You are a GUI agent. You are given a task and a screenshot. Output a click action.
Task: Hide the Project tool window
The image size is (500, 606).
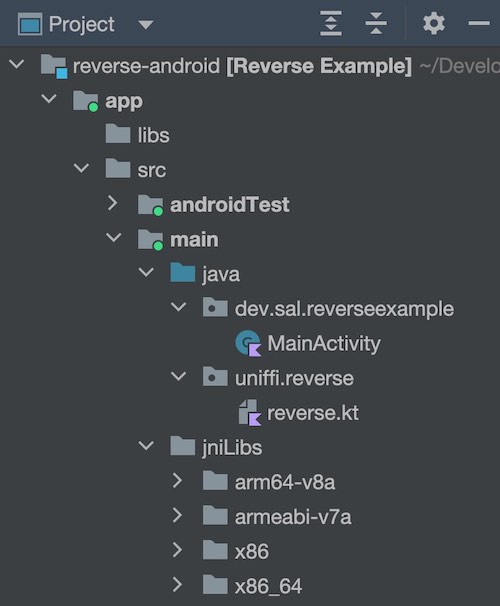(479, 24)
